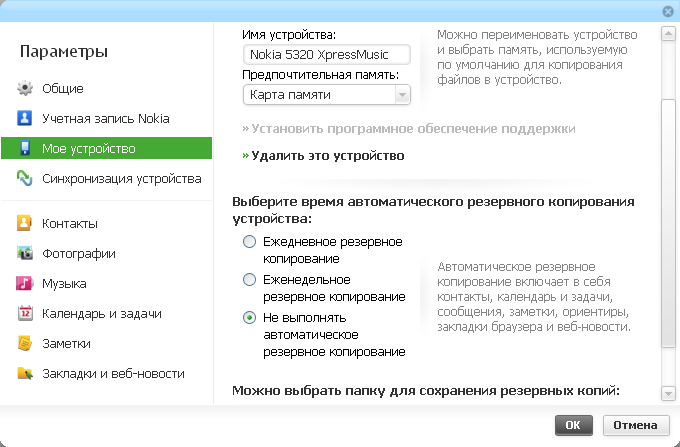Click the calendar icon for Календарь и задачи
Image resolution: width=680 pixels, height=447 pixels.
coord(25,313)
